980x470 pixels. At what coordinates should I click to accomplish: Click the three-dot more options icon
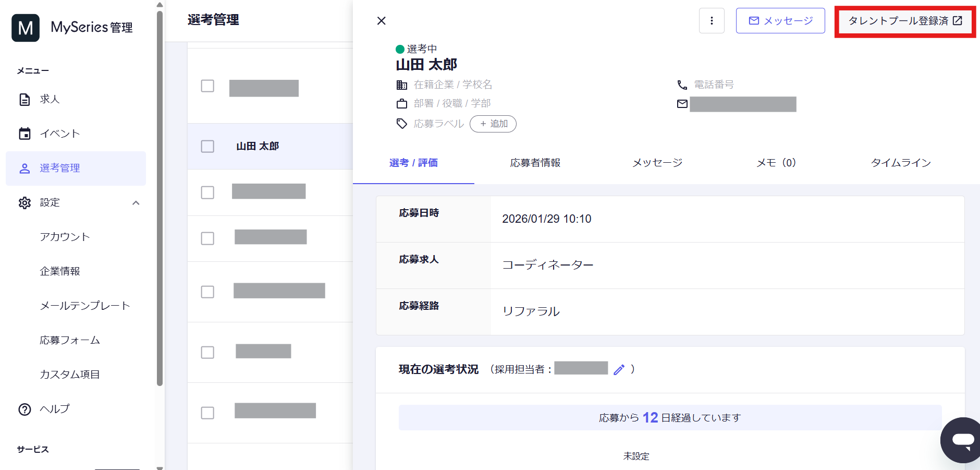click(712, 21)
